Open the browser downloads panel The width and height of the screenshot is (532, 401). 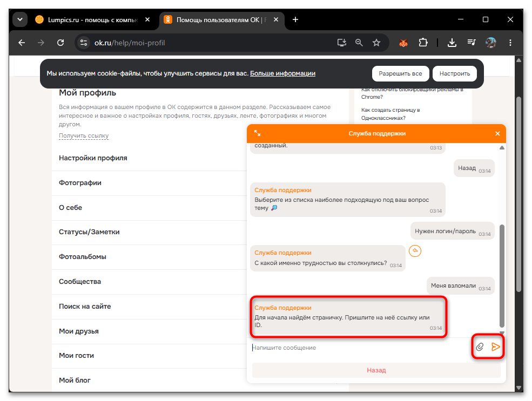point(452,43)
